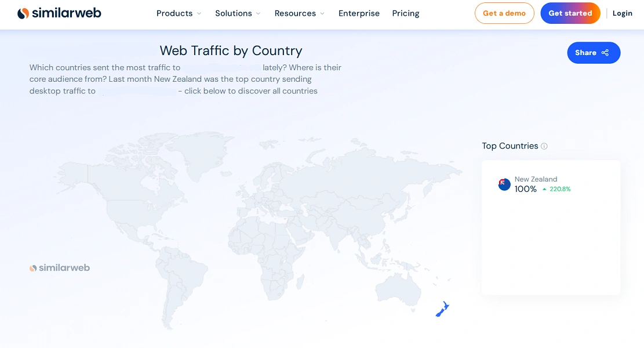Image resolution: width=644 pixels, height=348 pixels.
Task: Expand the Resources chevron arrow
Action: pos(322,13)
